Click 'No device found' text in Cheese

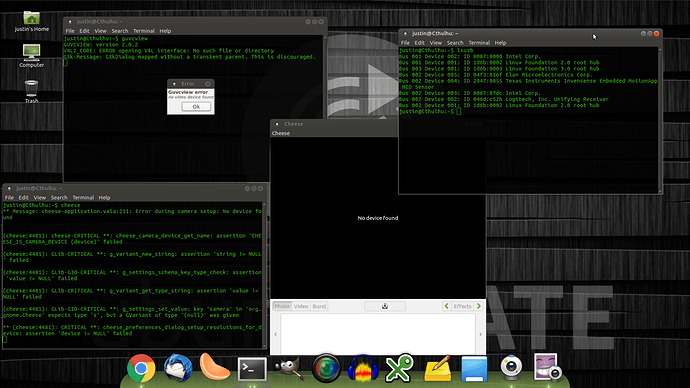tap(378, 218)
